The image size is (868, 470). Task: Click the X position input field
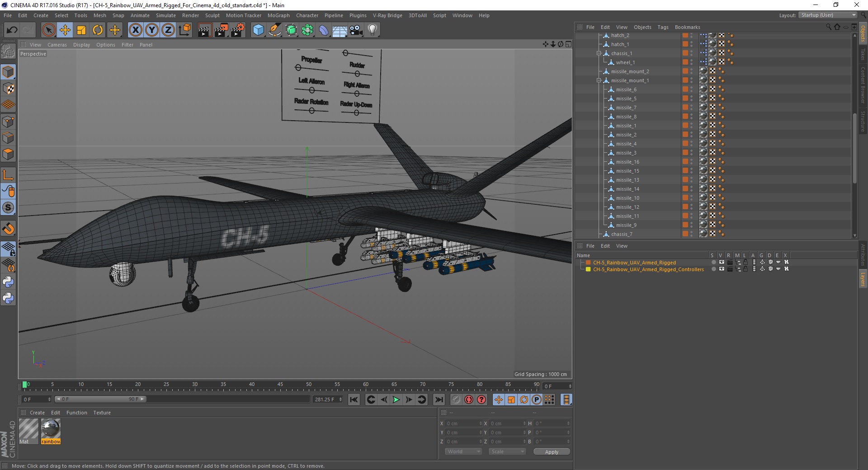464,423
